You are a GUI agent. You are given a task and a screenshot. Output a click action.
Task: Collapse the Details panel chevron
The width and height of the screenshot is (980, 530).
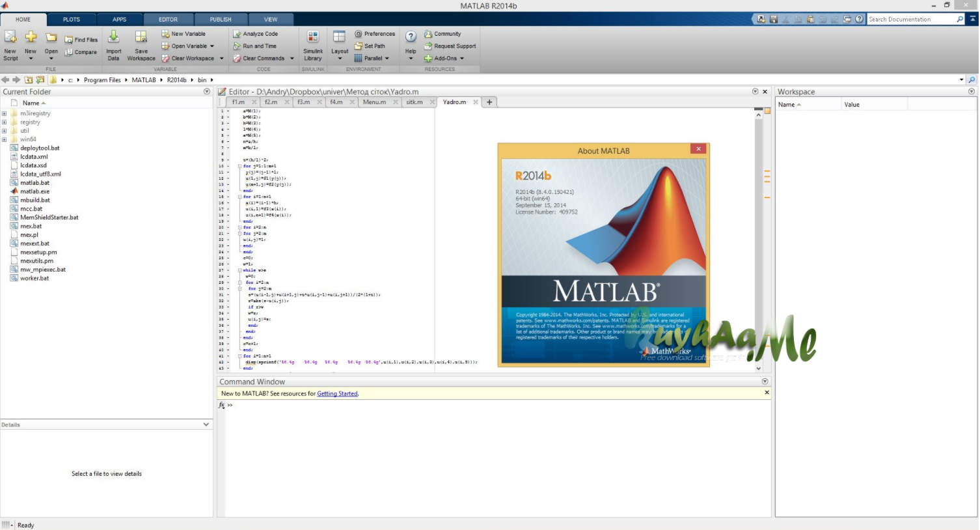click(x=206, y=425)
